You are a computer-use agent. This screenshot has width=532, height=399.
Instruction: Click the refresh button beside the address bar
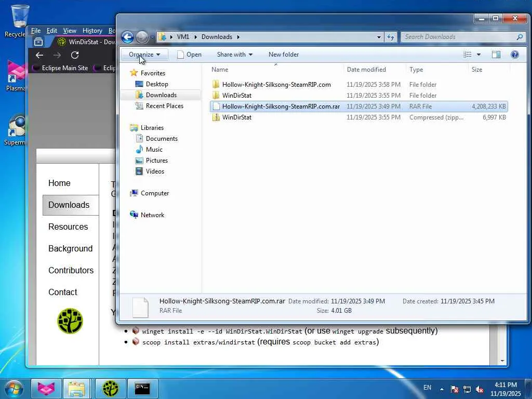tap(391, 37)
